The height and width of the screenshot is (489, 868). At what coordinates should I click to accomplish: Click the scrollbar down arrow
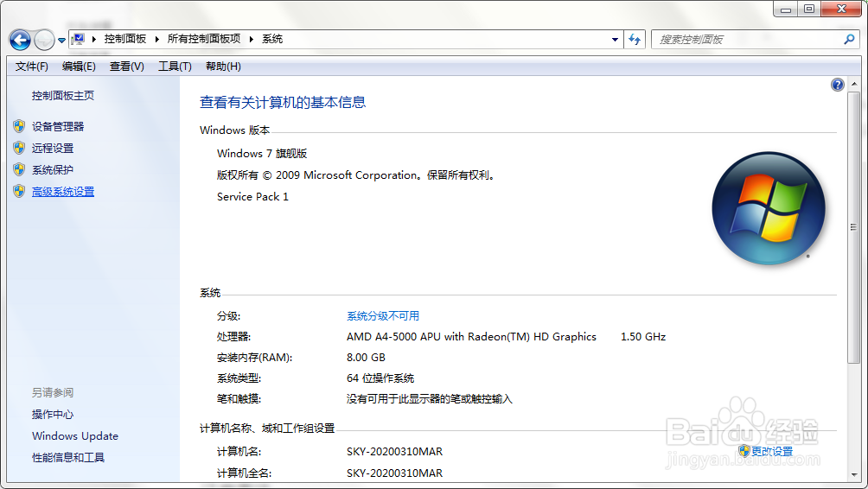[x=853, y=475]
